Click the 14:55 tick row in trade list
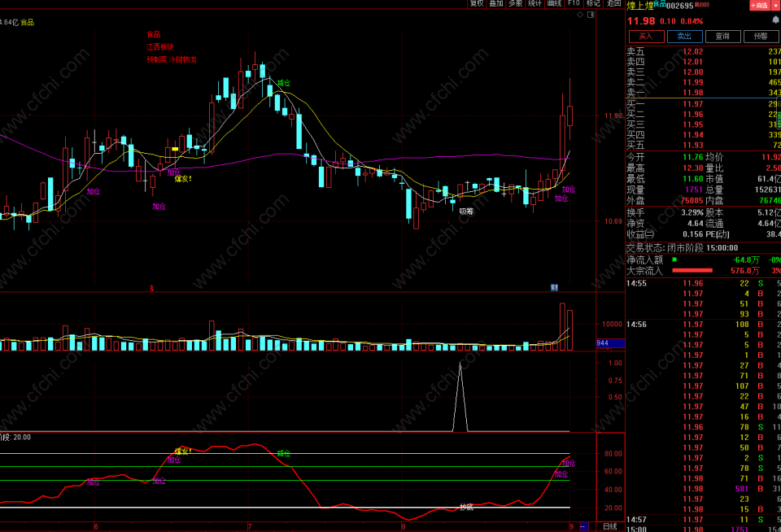Viewport: 781px width, 532px height. pos(703,283)
